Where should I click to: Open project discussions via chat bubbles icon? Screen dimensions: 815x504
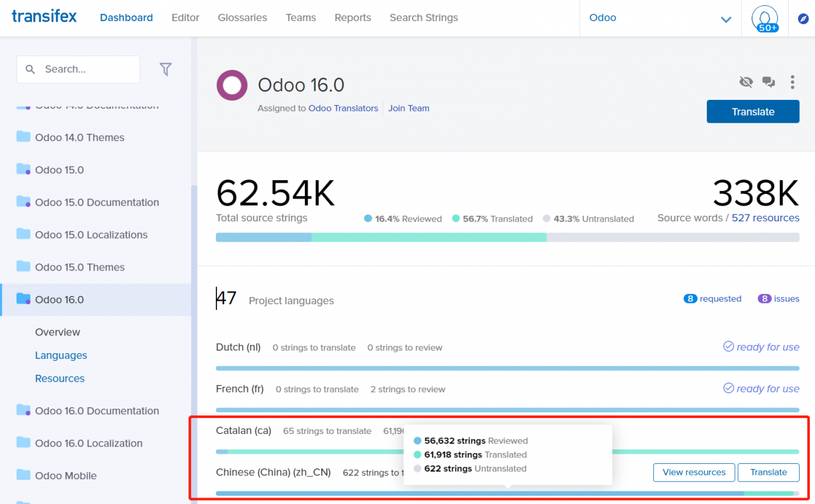click(769, 81)
